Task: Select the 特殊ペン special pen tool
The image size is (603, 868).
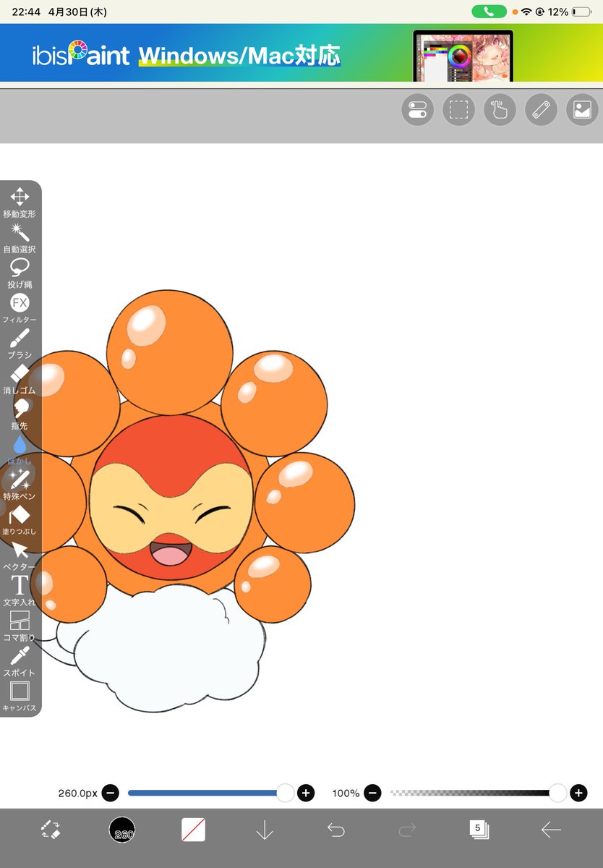Action: [20, 484]
